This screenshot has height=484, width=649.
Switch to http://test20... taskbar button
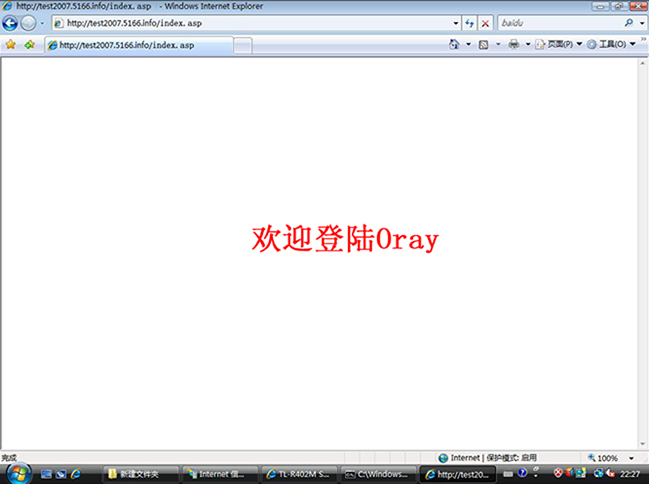[x=458, y=474]
